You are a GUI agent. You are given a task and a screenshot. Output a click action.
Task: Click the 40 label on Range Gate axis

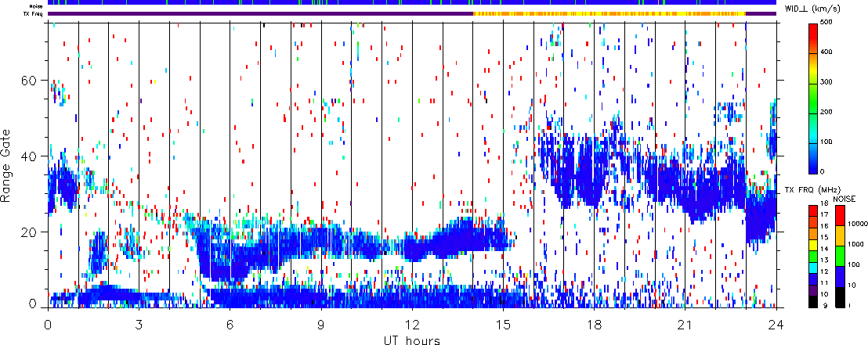30,156
